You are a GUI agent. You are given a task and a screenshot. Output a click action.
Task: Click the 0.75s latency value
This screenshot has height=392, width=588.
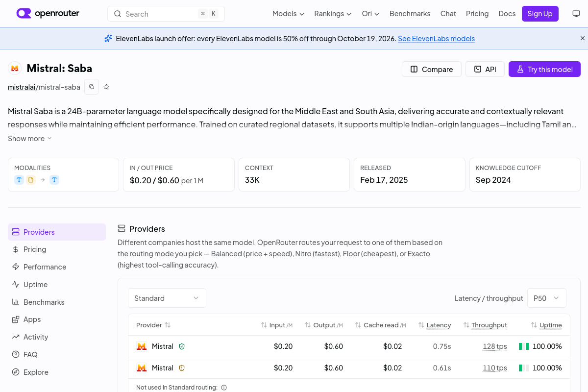point(442,346)
